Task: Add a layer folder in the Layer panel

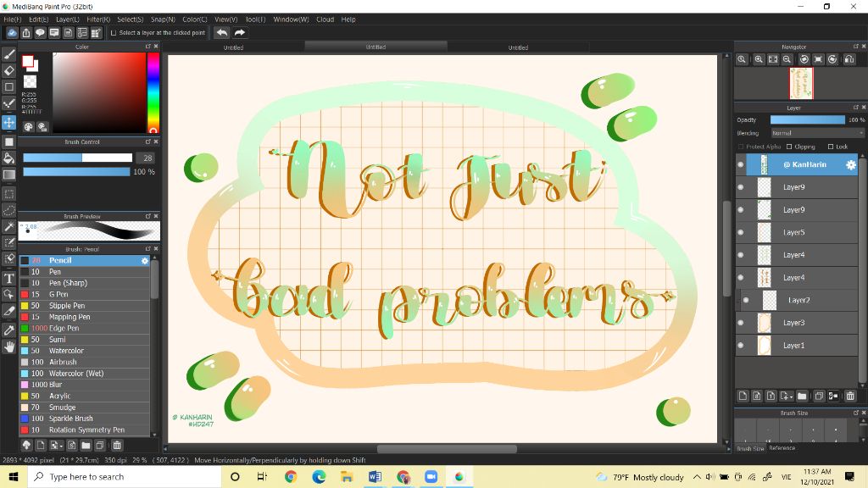Action: point(802,396)
